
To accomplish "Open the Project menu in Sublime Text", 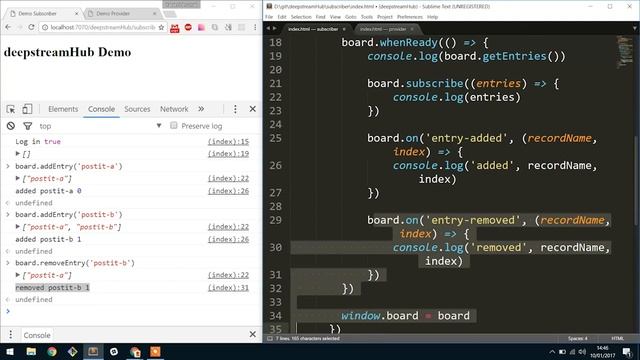I will click(x=384, y=17).
